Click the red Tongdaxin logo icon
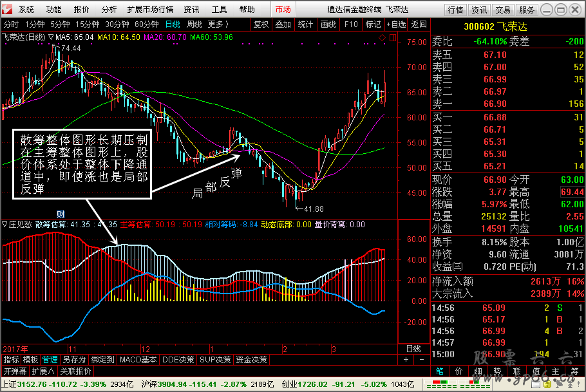586x392 pixels. (7, 9)
